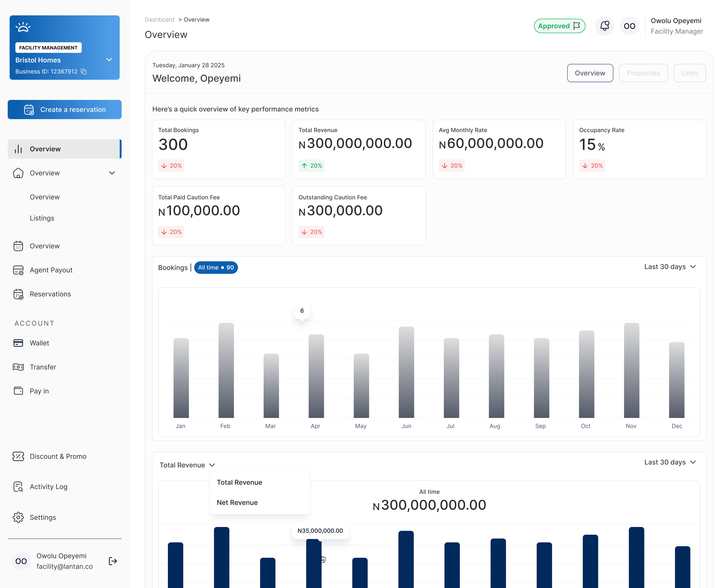Open the Overview analytics icon in sidebar
The image size is (721, 588).
(18, 149)
